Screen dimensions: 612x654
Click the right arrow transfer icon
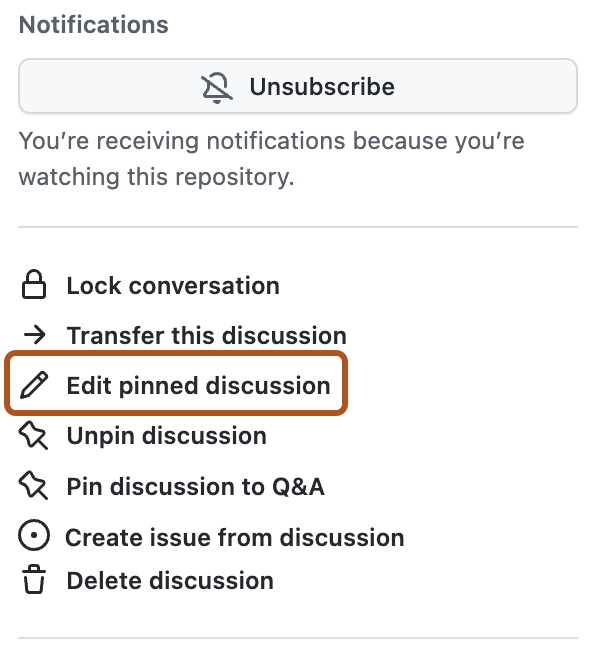tap(34, 336)
